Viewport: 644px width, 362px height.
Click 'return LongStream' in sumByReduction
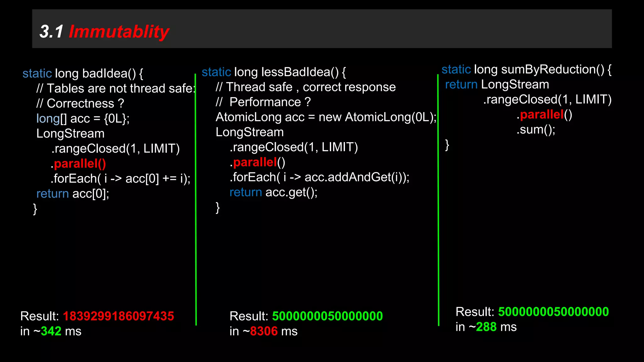497,85
